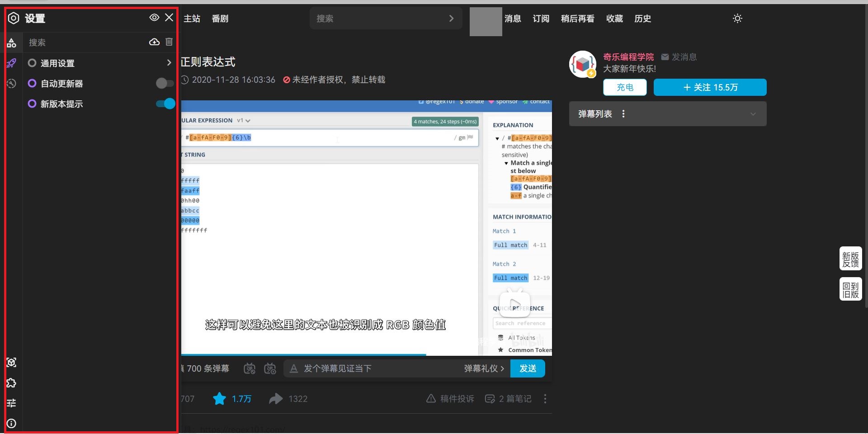Click the blue video progress bar
The height and width of the screenshot is (434, 868).
[x=303, y=354]
